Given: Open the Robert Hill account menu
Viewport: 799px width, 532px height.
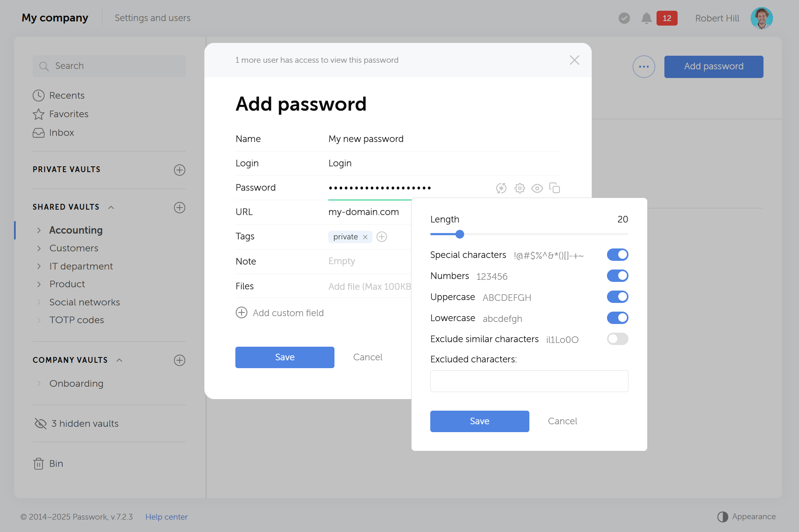Looking at the screenshot, I should pyautogui.click(x=717, y=18).
